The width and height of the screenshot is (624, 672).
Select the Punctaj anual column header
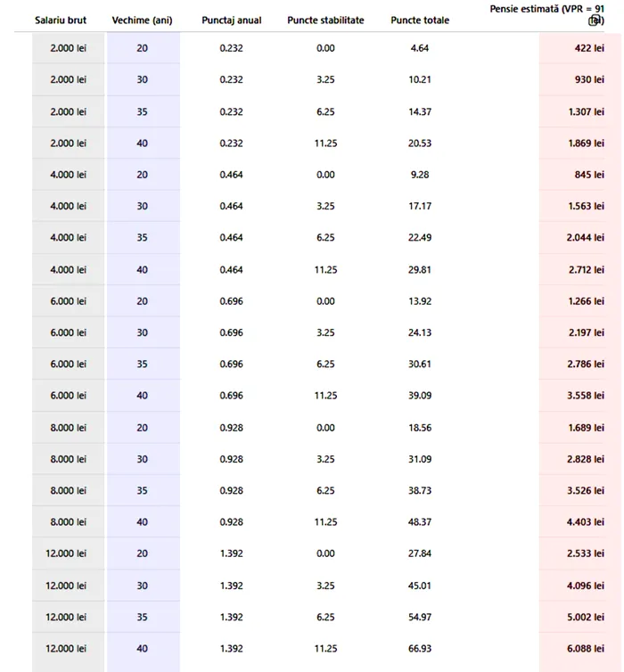232,20
